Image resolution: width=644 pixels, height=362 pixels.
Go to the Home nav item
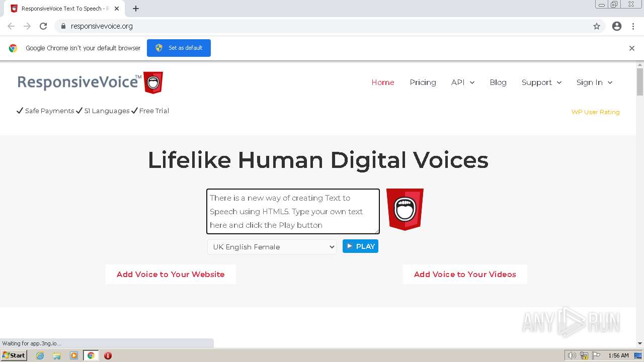(x=383, y=82)
